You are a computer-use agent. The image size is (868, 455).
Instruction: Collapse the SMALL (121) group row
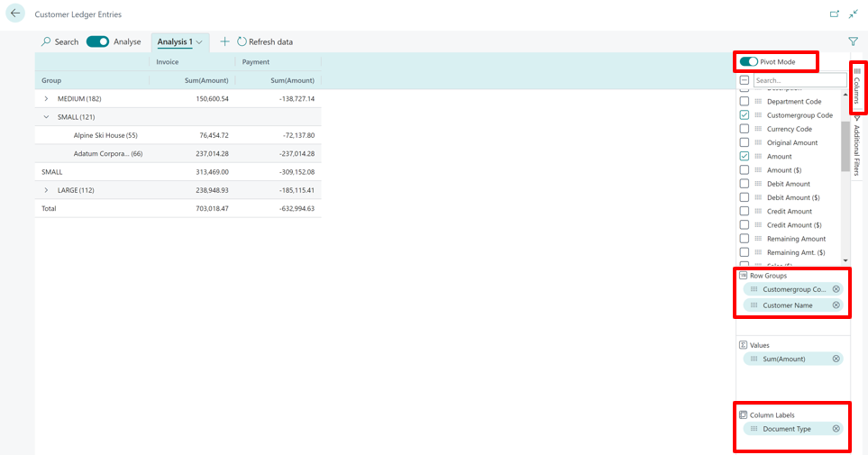46,117
